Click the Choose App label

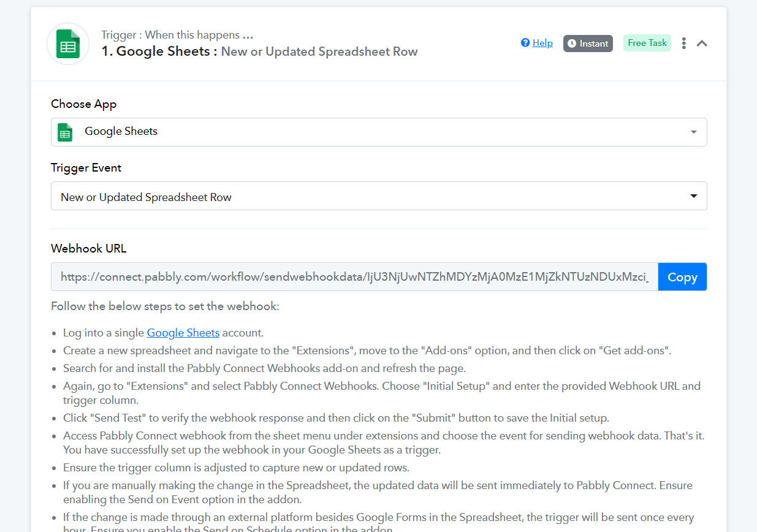(84, 104)
